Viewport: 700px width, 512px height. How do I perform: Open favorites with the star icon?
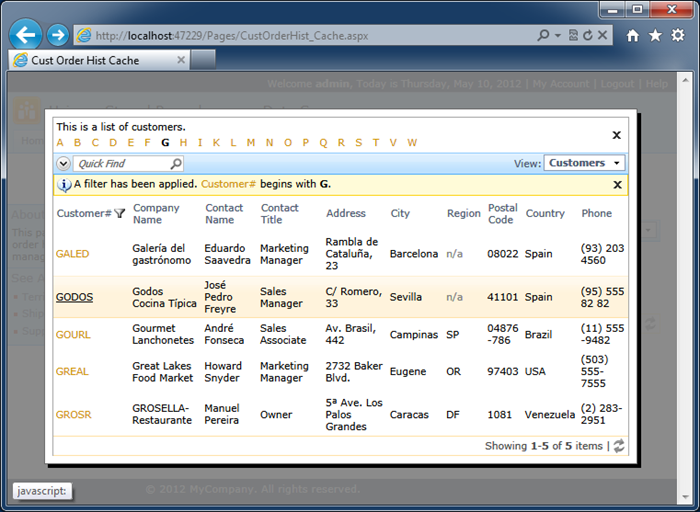(655, 35)
